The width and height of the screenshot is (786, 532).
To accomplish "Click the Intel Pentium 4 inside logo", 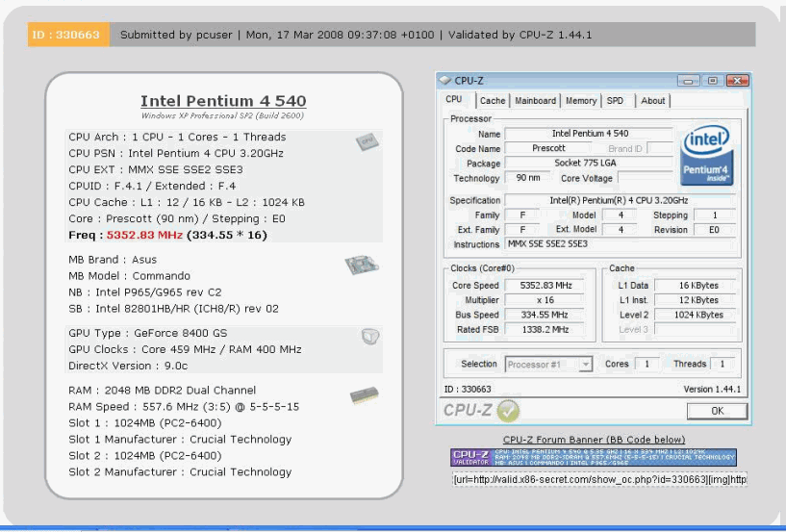I will point(707,155).
